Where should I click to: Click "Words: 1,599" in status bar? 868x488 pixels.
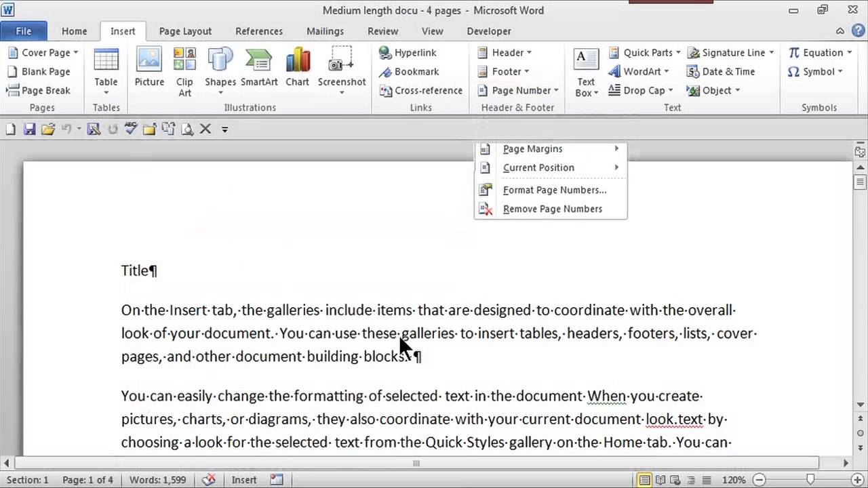coord(157,480)
